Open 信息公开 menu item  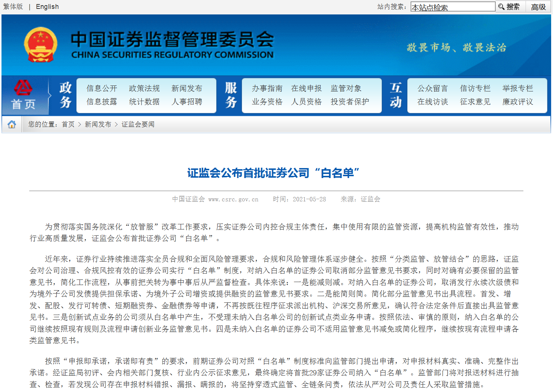click(102, 88)
